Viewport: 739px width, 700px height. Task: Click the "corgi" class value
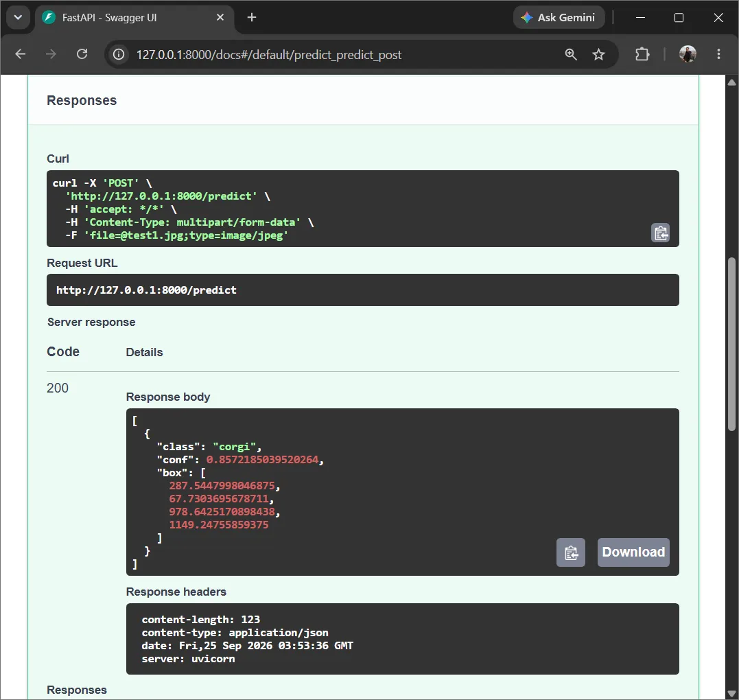(234, 446)
